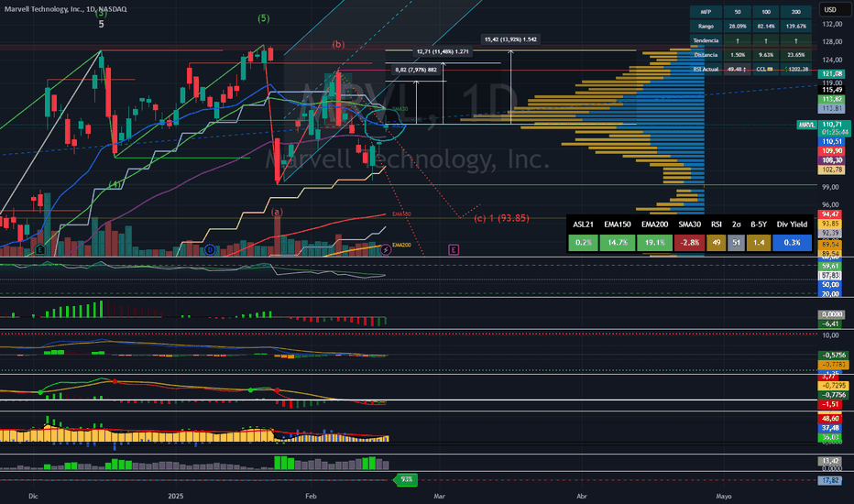Click the blue 110,51 price label
This screenshot has width=854, height=504.
point(832,141)
